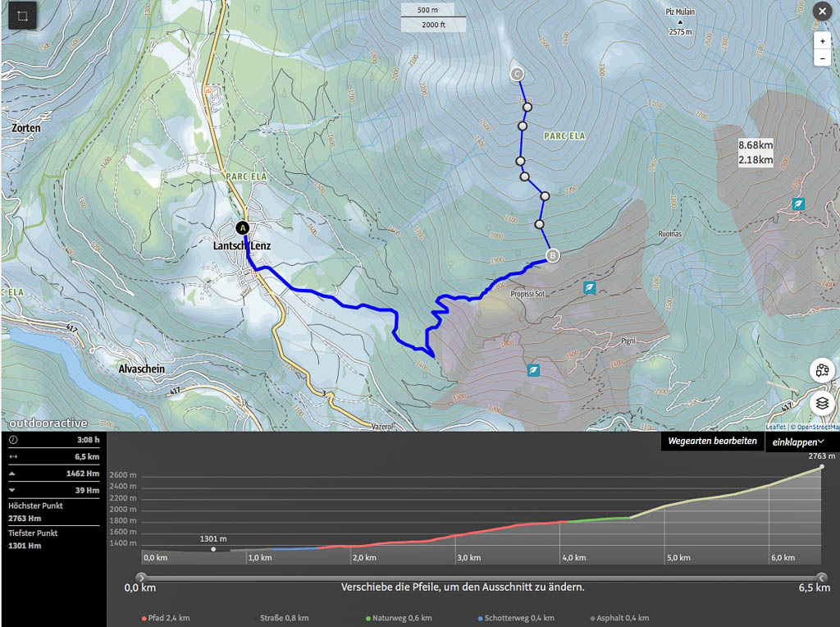Click the nature reserve leaf icon near Propissi Sot
This screenshot has width=840, height=627.
(x=589, y=287)
